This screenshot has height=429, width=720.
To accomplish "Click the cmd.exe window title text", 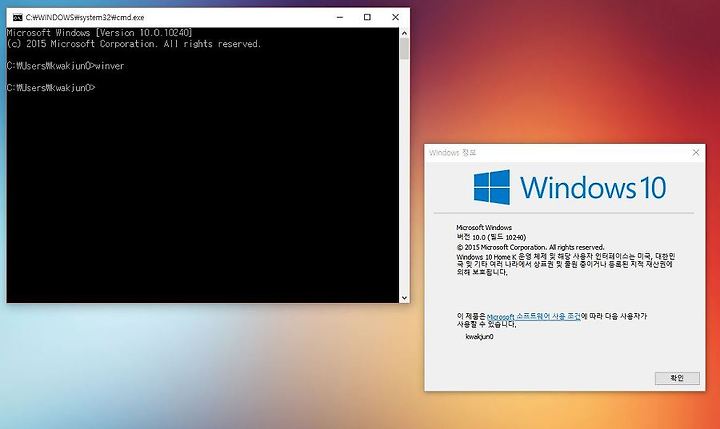I will (85, 17).
